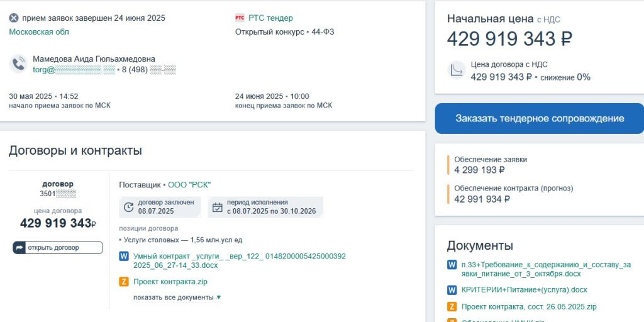Click the clock icon near договор заключен
This screenshot has width=644, height=322.
(x=129, y=207)
